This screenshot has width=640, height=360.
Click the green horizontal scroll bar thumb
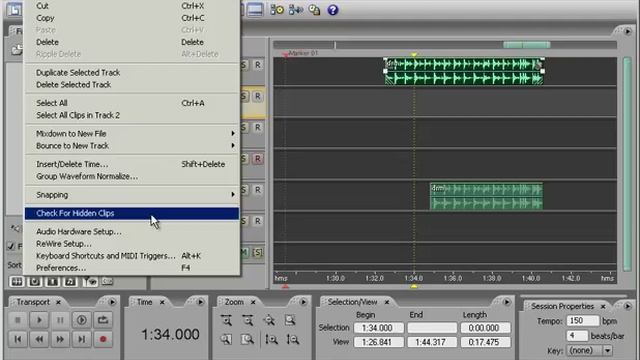(527, 44)
